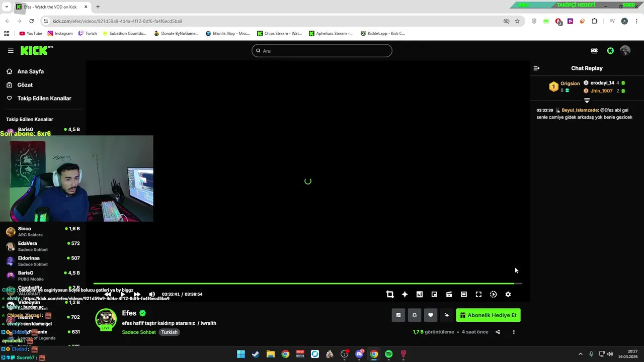Click the Turkish language tag
644x362 pixels.
tap(170, 332)
